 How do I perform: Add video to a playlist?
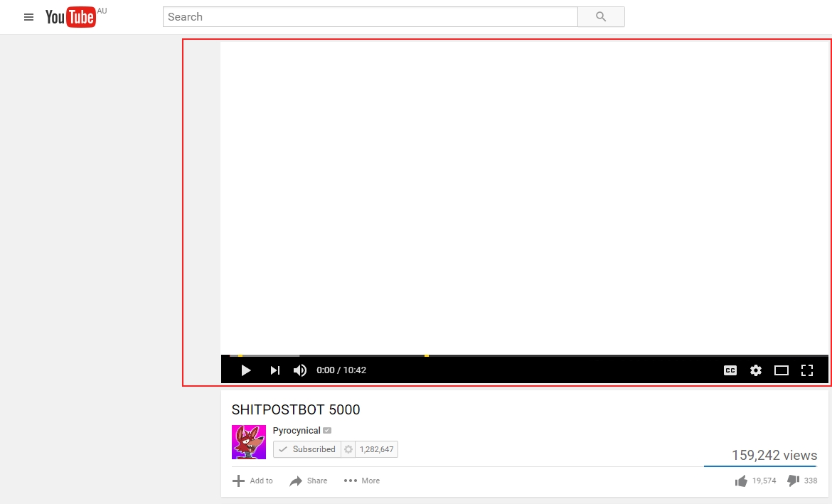tap(252, 481)
